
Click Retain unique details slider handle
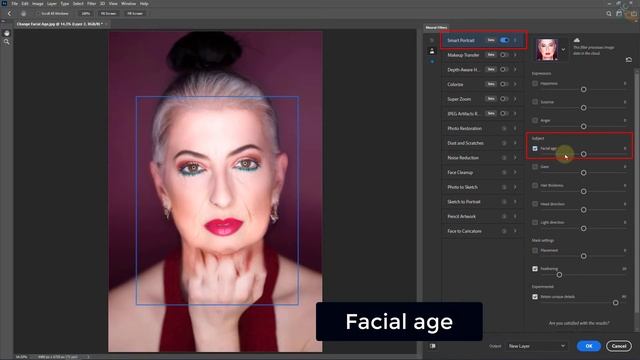click(616, 303)
